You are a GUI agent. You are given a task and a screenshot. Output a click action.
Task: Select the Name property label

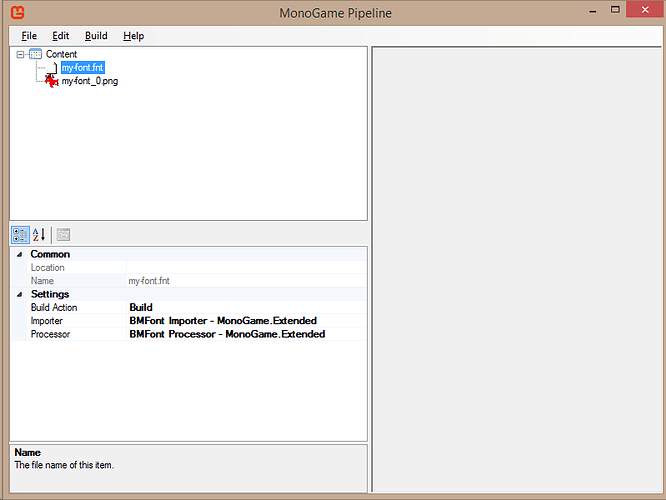[42, 281]
